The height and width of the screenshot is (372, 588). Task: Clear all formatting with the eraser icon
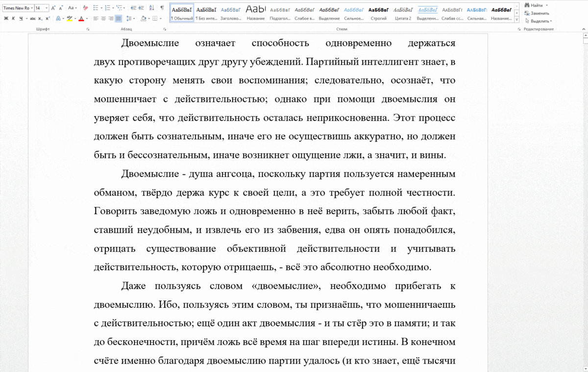click(86, 7)
